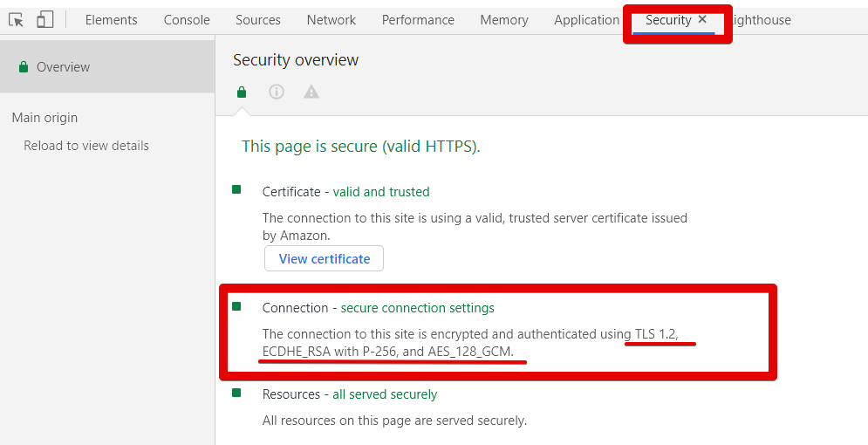Click the lock icon beside Overview
868x445 pixels.
pyautogui.click(x=24, y=67)
